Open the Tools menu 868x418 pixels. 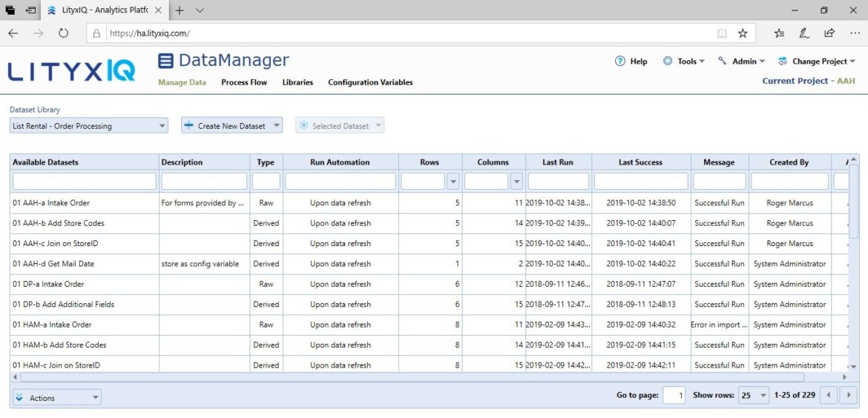click(684, 62)
